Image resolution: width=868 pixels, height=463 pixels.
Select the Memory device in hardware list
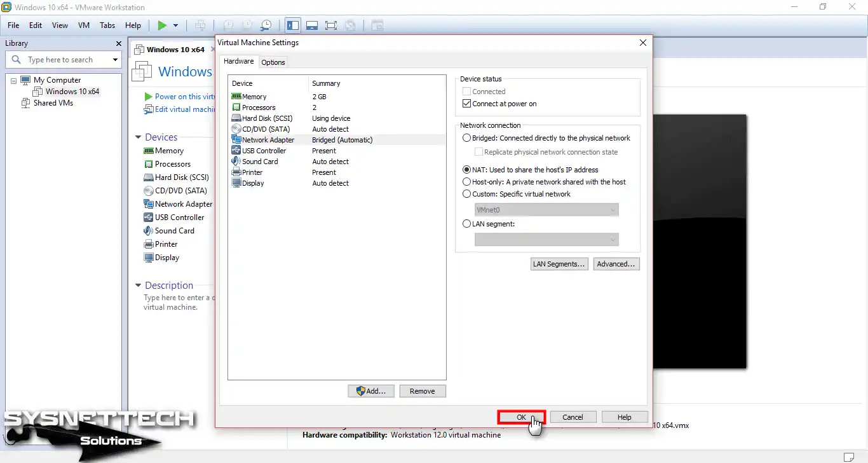coord(253,96)
